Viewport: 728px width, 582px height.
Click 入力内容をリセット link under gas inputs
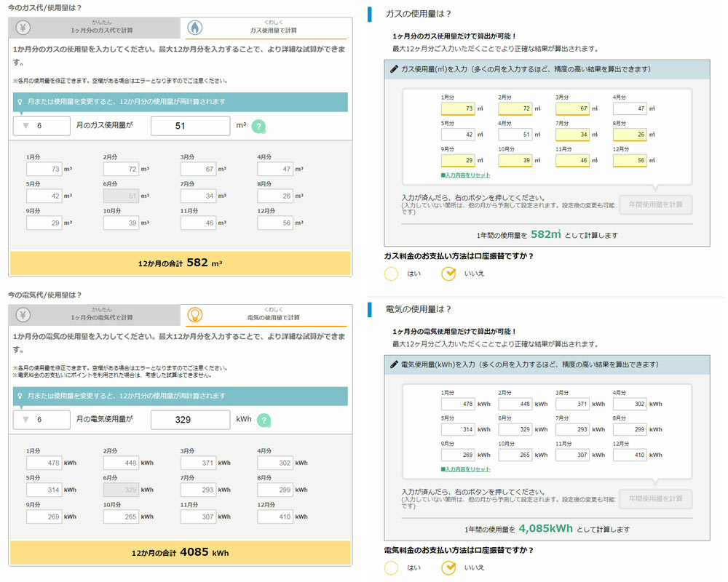pos(465,175)
